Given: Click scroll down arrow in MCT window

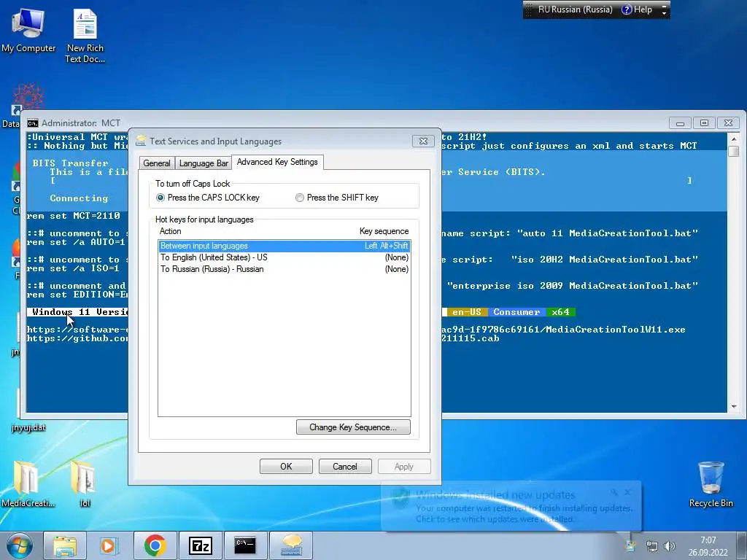Looking at the screenshot, I should pyautogui.click(x=734, y=407).
